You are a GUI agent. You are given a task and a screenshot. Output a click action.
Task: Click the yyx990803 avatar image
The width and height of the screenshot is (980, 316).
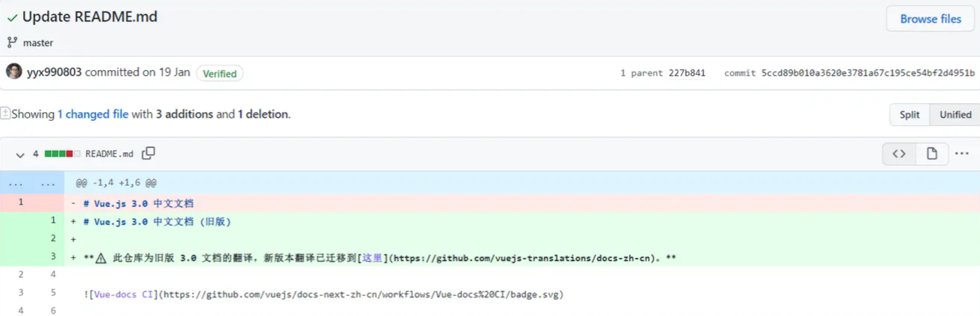click(x=14, y=71)
